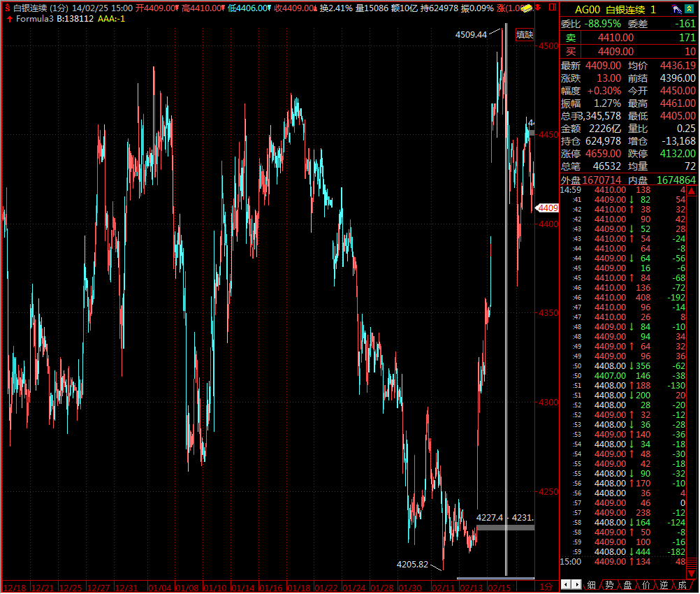Click the 最新 4409.00 value
Screen dimensions: 700x594
click(x=603, y=66)
